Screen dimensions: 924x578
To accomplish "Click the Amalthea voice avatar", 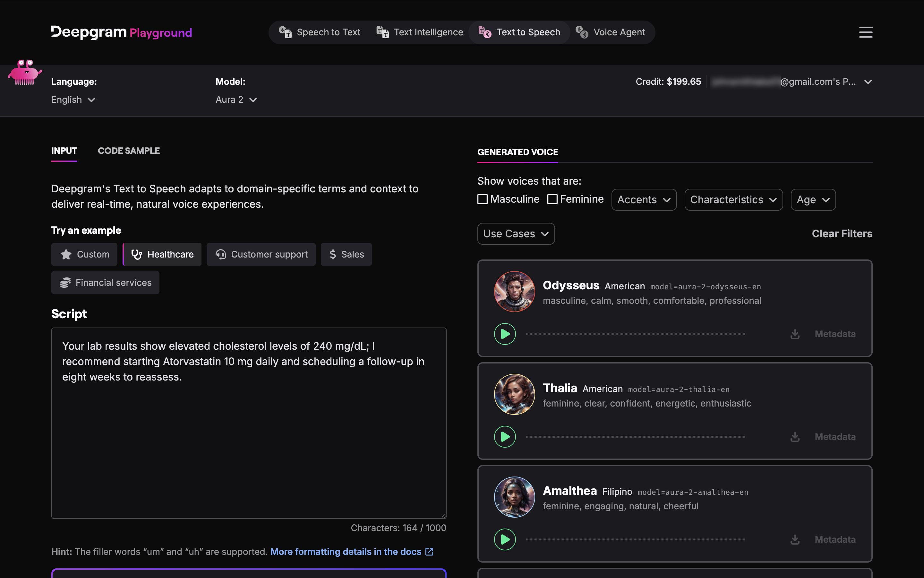I will click(514, 497).
